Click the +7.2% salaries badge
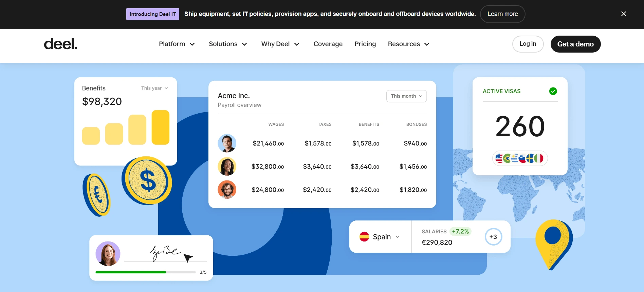Viewport: 644px width, 292px height. pyautogui.click(x=460, y=231)
